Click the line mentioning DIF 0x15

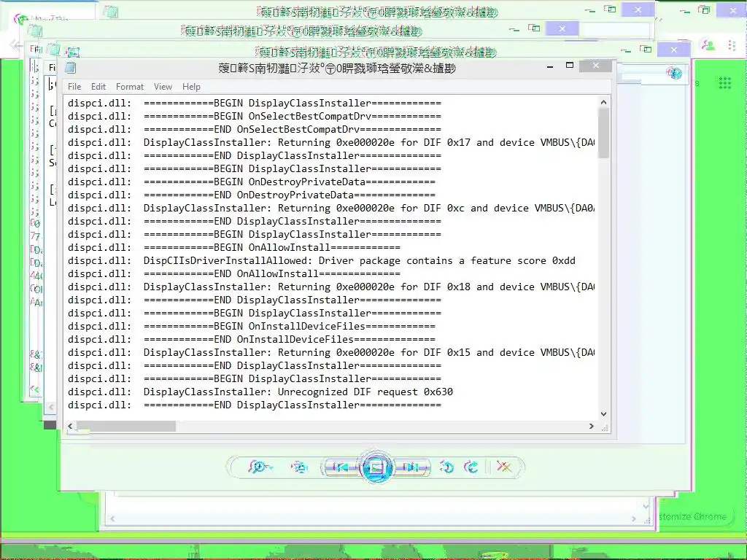(330, 353)
